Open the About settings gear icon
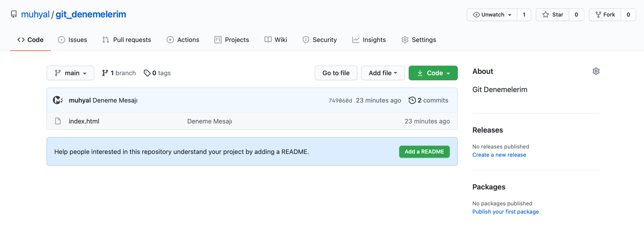This screenshot has width=644, height=231. pyautogui.click(x=596, y=71)
